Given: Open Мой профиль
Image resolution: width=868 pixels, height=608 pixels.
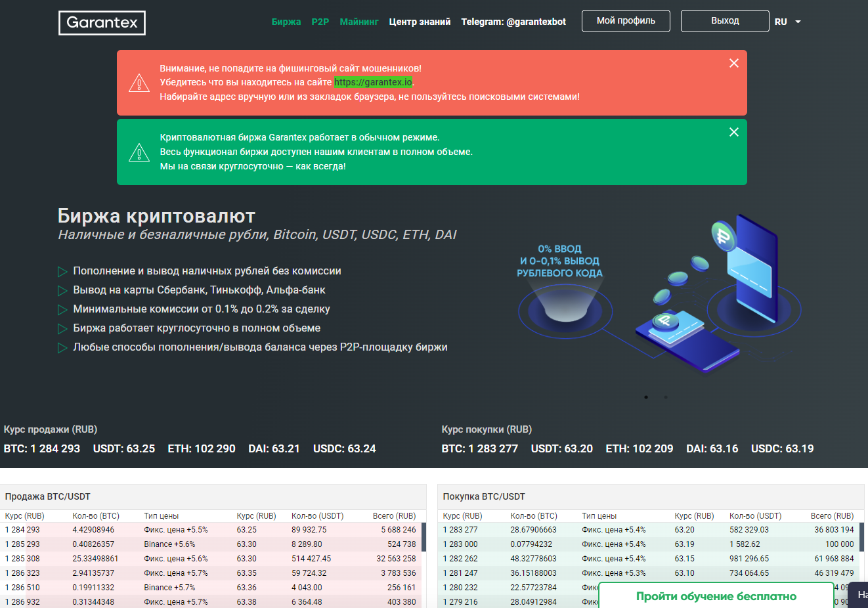Looking at the screenshot, I should point(625,20).
